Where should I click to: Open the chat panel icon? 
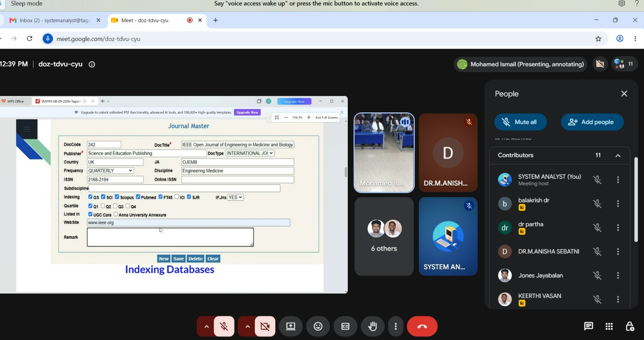588,326
